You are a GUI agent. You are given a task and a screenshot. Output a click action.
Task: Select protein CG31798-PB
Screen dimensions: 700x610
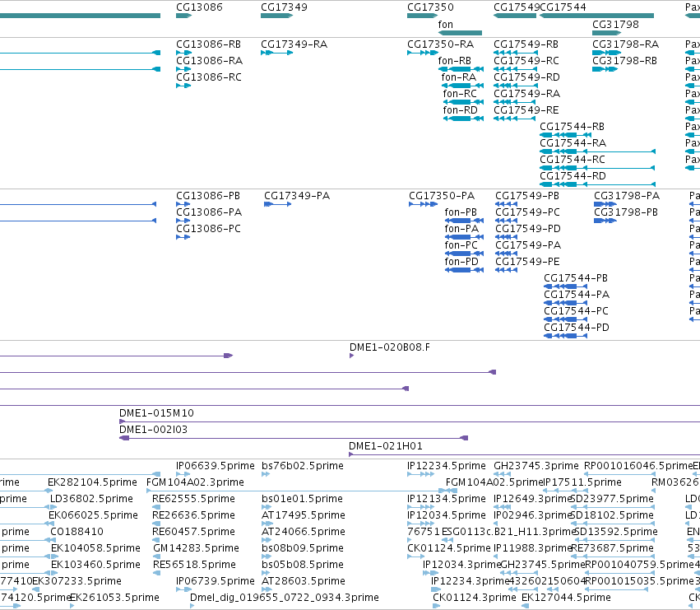(x=626, y=212)
